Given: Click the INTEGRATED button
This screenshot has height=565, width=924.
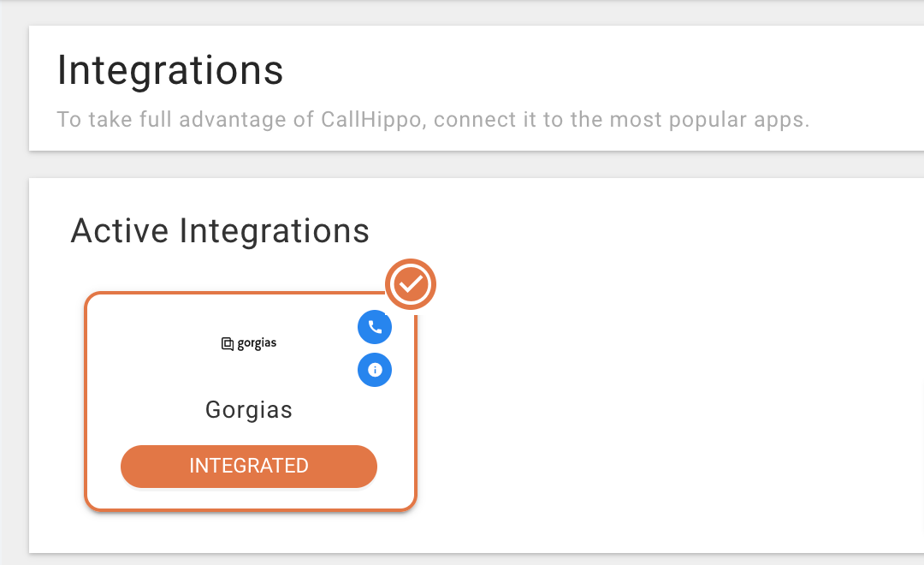Looking at the screenshot, I should click(249, 466).
